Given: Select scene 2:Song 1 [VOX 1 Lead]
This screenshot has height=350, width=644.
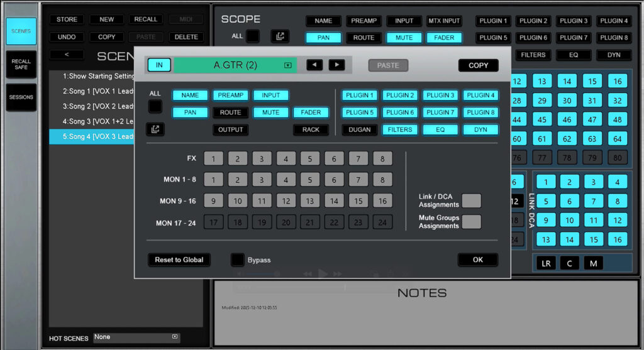Looking at the screenshot, I should (x=92, y=91).
